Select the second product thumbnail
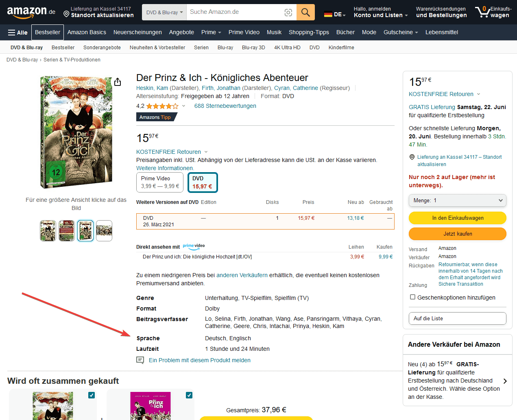Viewport: 517px width, 420px height. pos(67,231)
